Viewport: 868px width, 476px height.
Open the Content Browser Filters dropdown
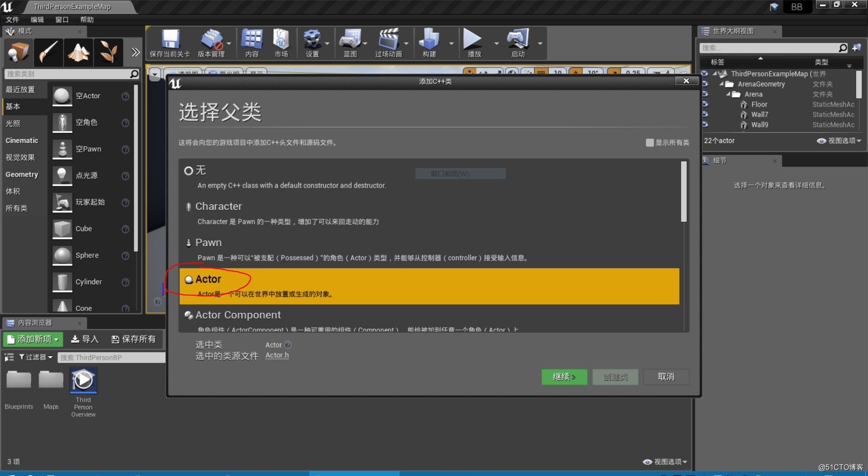pyautogui.click(x=35, y=357)
